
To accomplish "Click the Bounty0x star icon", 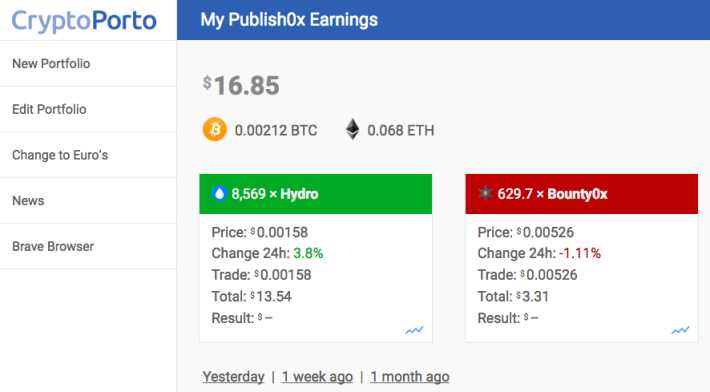I will pyautogui.click(x=485, y=194).
